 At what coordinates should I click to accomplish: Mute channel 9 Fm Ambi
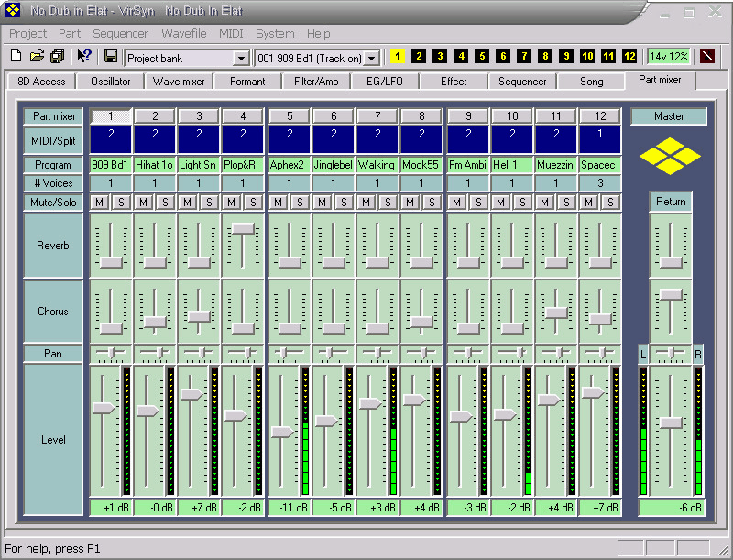click(456, 202)
